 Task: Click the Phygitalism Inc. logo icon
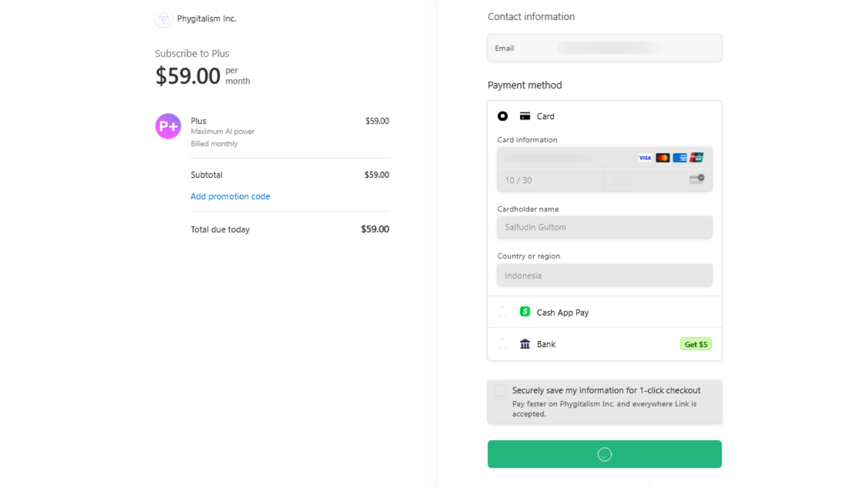[x=163, y=19]
